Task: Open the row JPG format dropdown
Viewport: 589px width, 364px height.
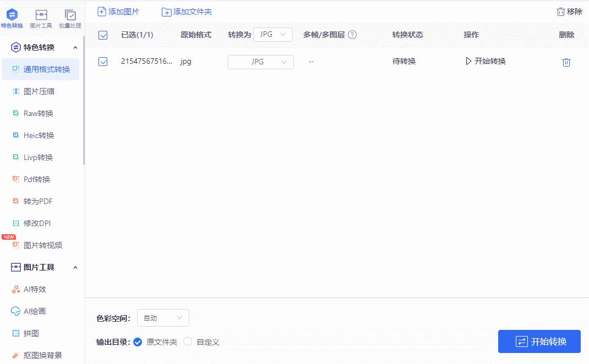Action: [x=261, y=62]
